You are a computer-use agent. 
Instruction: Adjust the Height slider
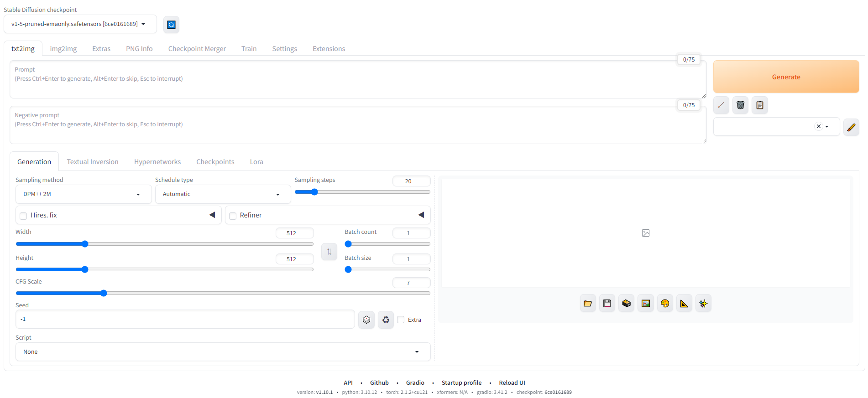164,269
